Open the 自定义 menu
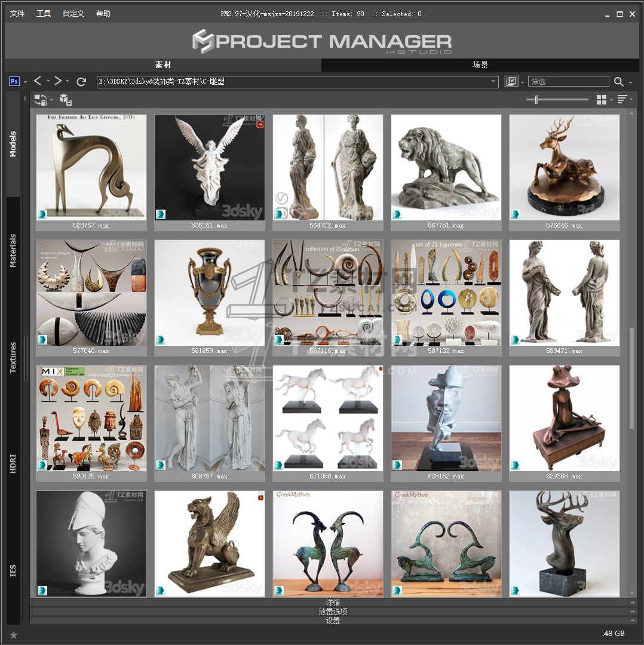The width and height of the screenshot is (644, 645). pos(73,14)
